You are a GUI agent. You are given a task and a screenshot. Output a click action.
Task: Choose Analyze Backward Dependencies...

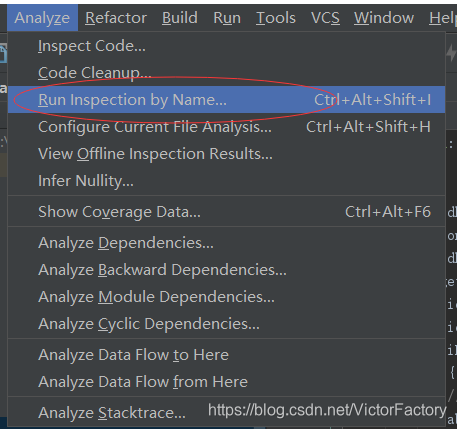[226, 270]
